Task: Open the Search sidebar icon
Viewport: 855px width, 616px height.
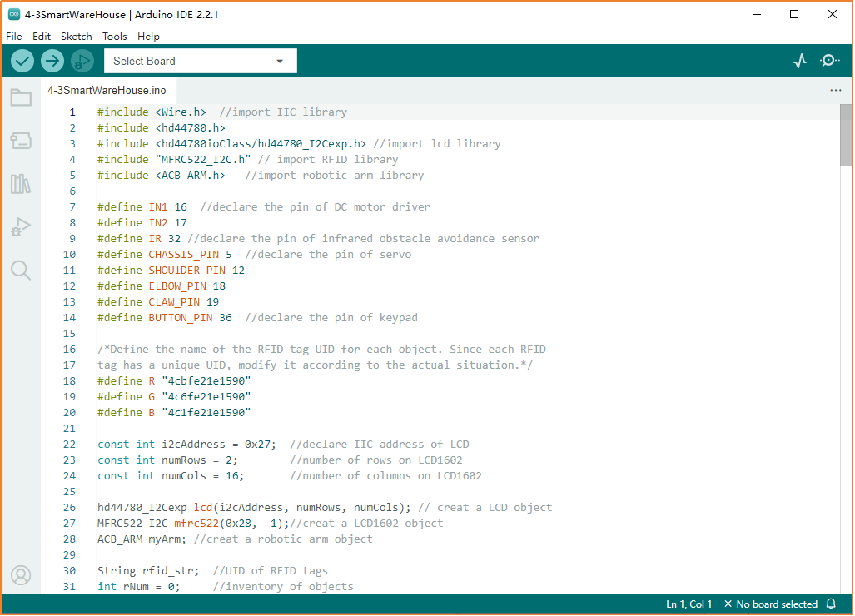Action: click(21, 269)
